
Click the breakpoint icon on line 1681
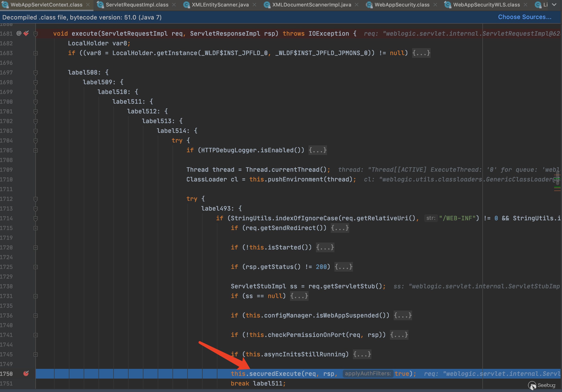(x=26, y=33)
